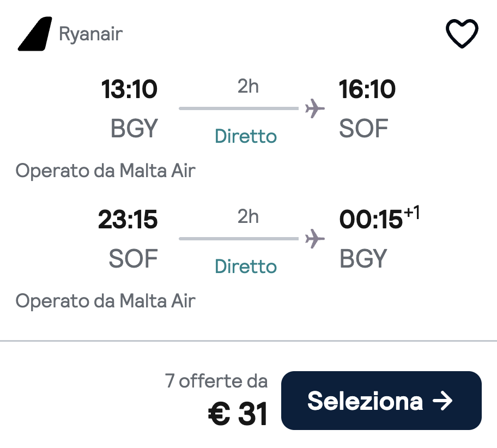The image size is (497, 448).
Task: Open the flight card by clicking Ryanair name
Action: [x=90, y=34]
